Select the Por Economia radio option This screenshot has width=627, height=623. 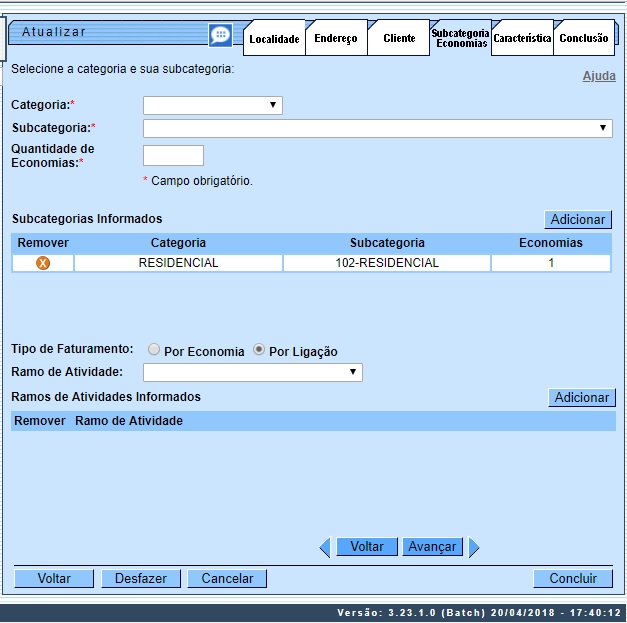154,351
